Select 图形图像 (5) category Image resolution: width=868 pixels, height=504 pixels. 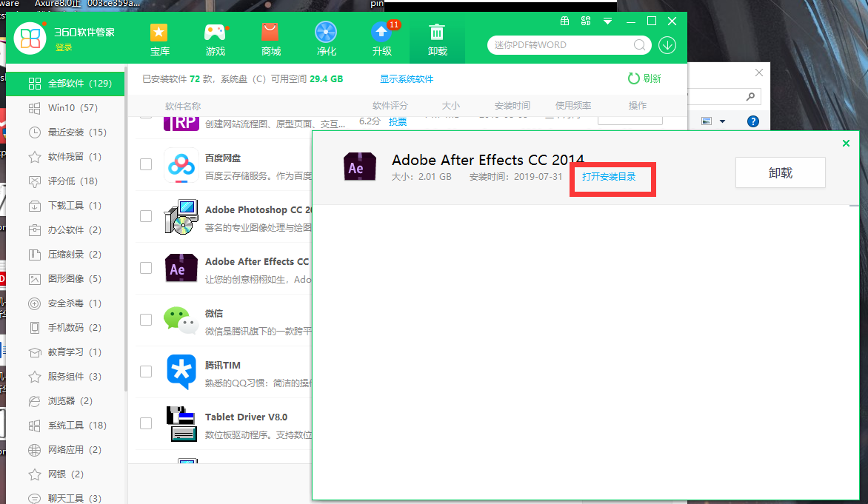click(65, 279)
